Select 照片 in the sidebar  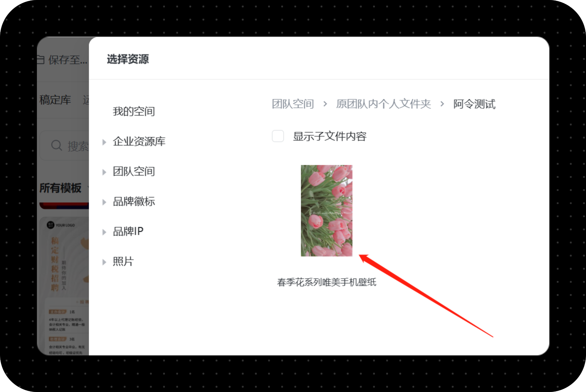(123, 262)
